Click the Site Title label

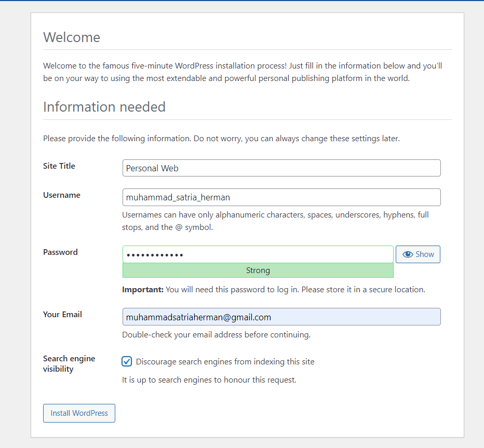[59, 166]
